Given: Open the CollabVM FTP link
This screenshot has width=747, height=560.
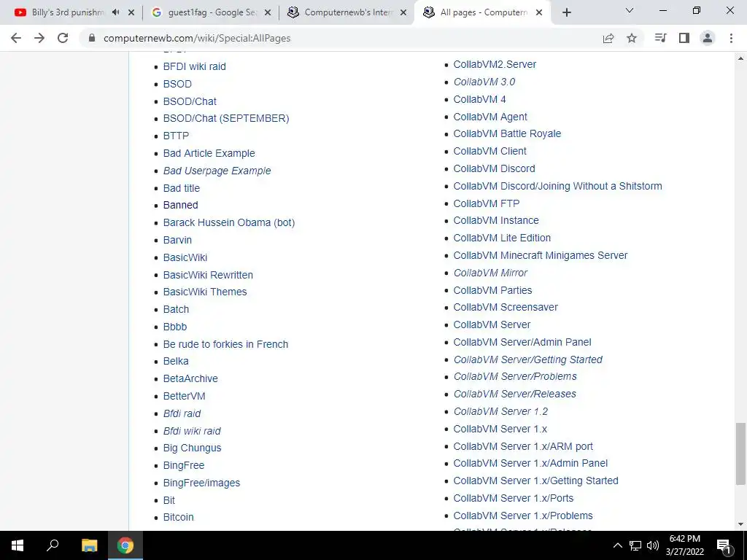Looking at the screenshot, I should 487,203.
